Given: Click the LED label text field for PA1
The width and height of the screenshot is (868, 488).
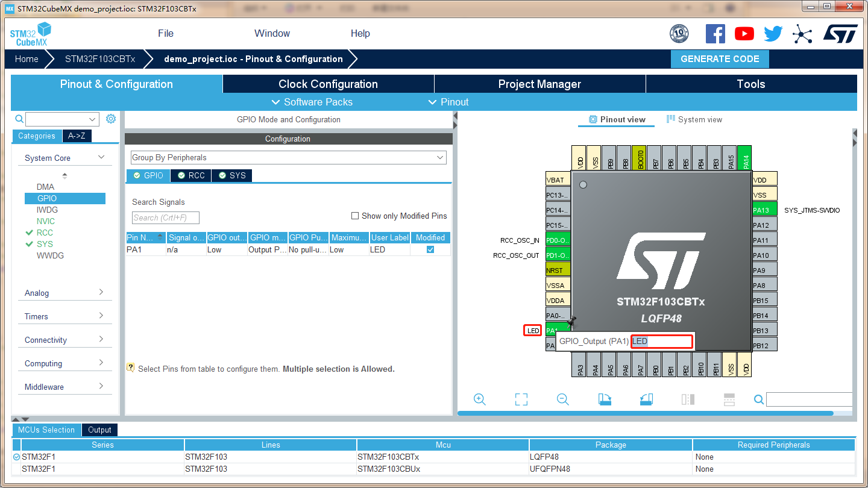Looking at the screenshot, I should point(662,342).
